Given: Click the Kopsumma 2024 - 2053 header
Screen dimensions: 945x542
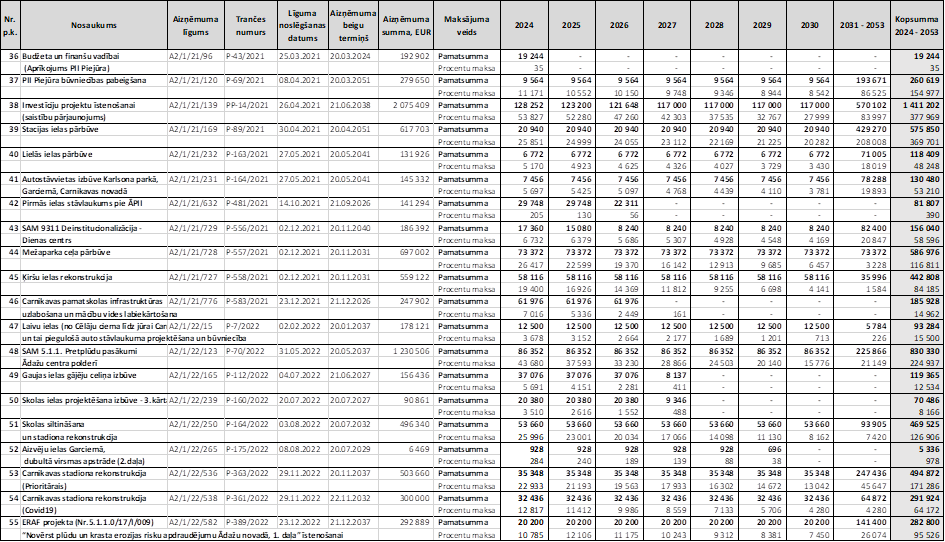Looking at the screenshot, I should coord(917,22).
